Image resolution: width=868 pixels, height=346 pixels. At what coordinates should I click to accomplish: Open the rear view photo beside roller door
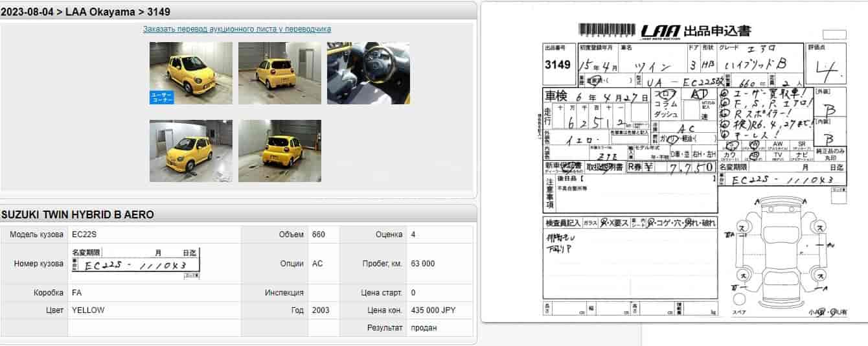click(x=280, y=73)
